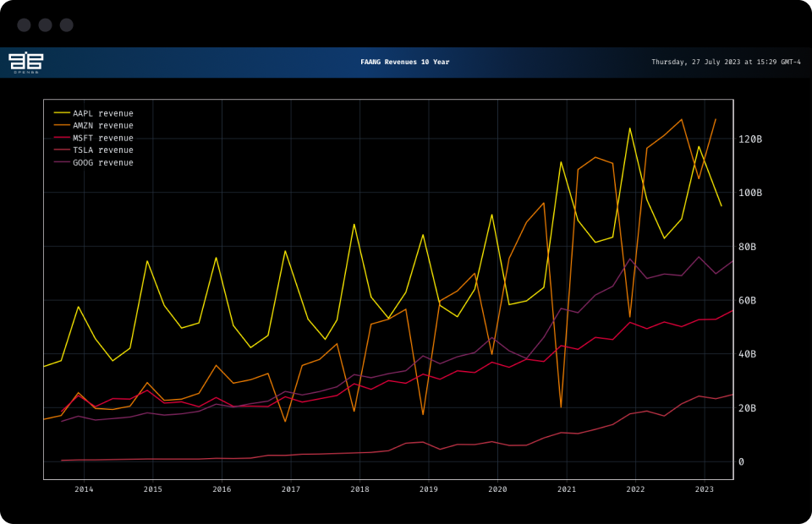
Task: Click the 0 y-axis tick label
Action: click(x=741, y=462)
